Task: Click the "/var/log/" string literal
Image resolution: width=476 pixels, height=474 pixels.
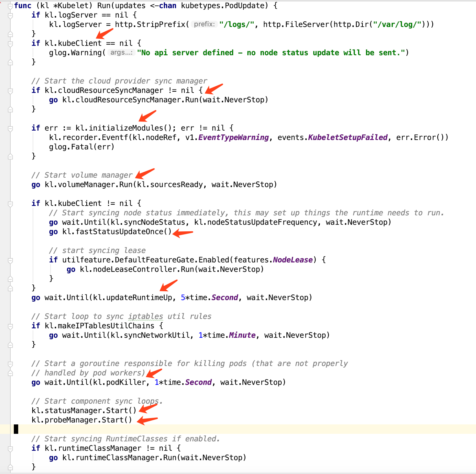Action: pyautogui.click(x=397, y=24)
